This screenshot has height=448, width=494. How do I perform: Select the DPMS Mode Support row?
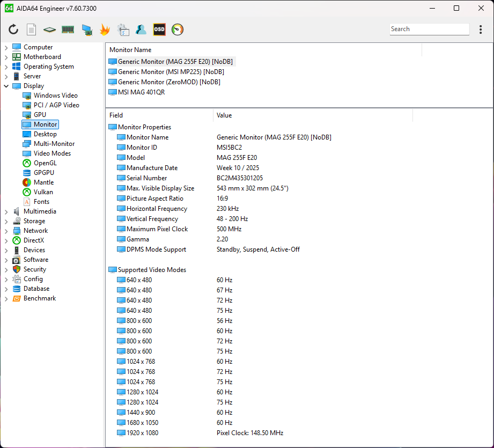(x=263, y=249)
